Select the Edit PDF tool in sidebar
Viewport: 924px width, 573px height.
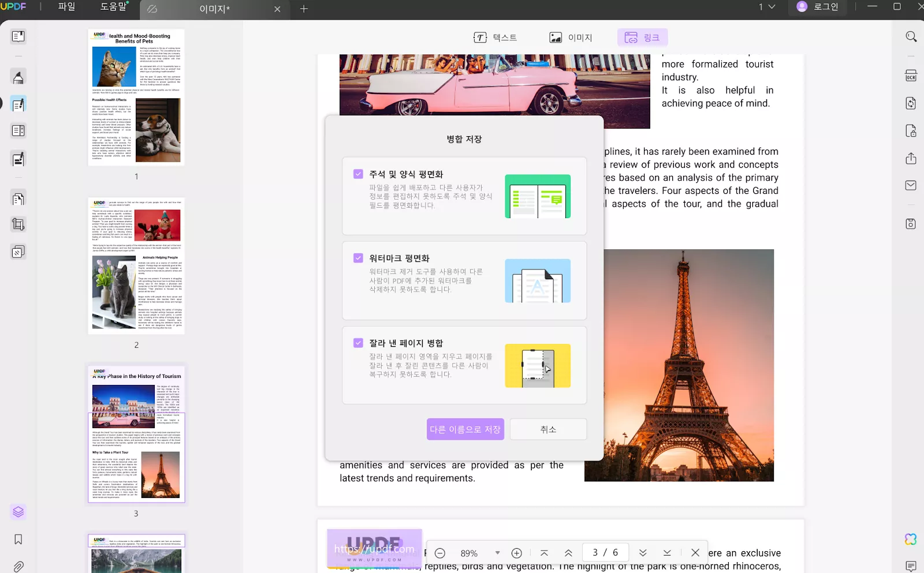18,104
